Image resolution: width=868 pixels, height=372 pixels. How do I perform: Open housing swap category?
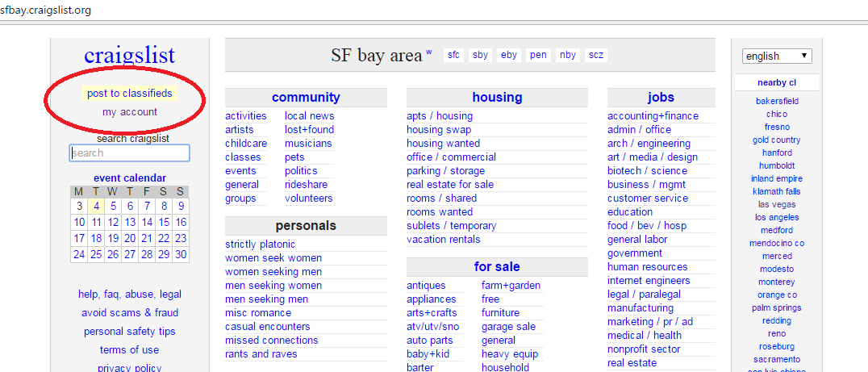(439, 130)
